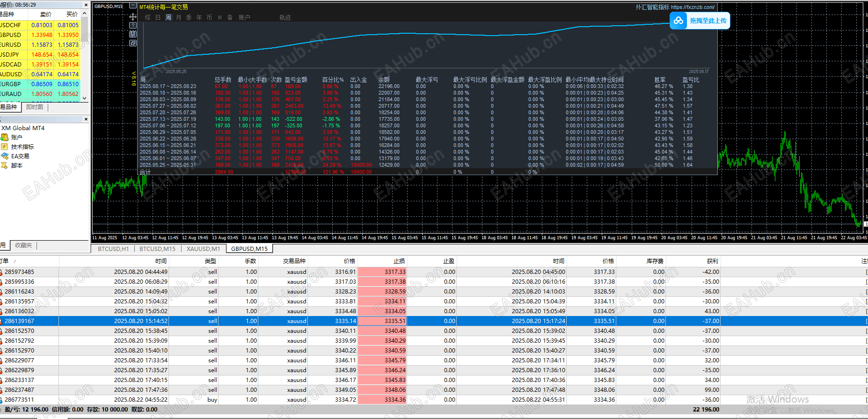Image resolution: width=868 pixels, height=419 pixels.
Task: Switch market watch to 即时图 tick chart tab
Action: click(35, 107)
